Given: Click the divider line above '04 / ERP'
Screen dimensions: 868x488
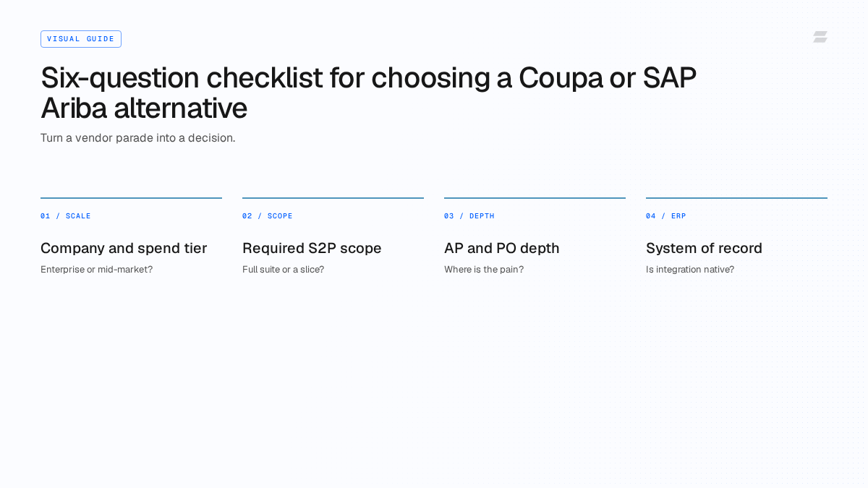Looking at the screenshot, I should tap(736, 197).
